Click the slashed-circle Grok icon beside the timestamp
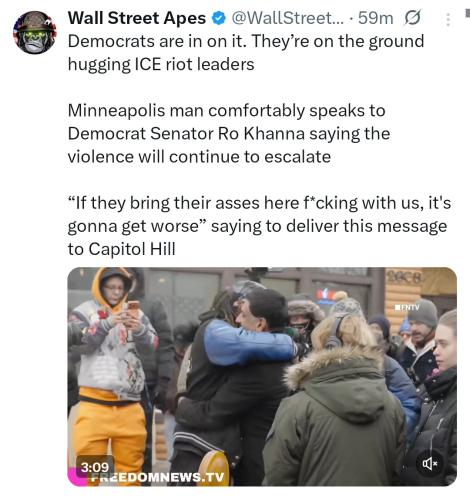470x500 pixels. tap(412, 18)
